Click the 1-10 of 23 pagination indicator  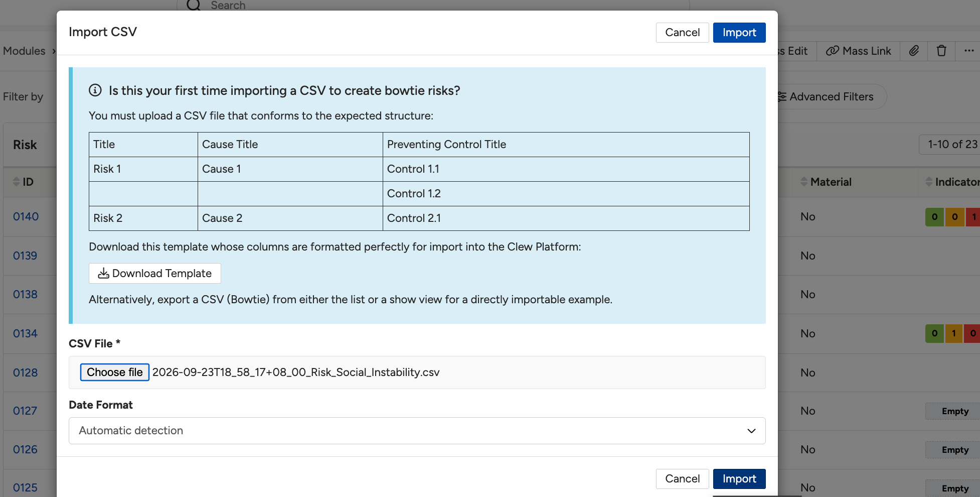click(x=949, y=145)
